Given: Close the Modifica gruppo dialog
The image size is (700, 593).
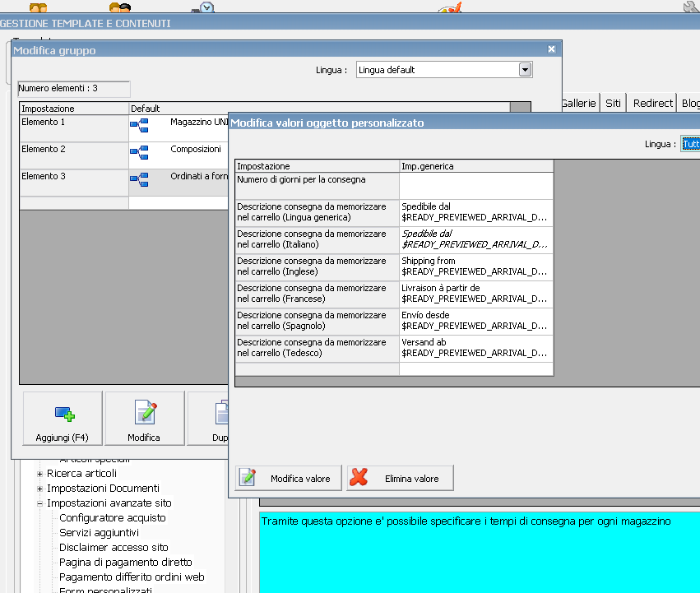Looking at the screenshot, I should (552, 49).
